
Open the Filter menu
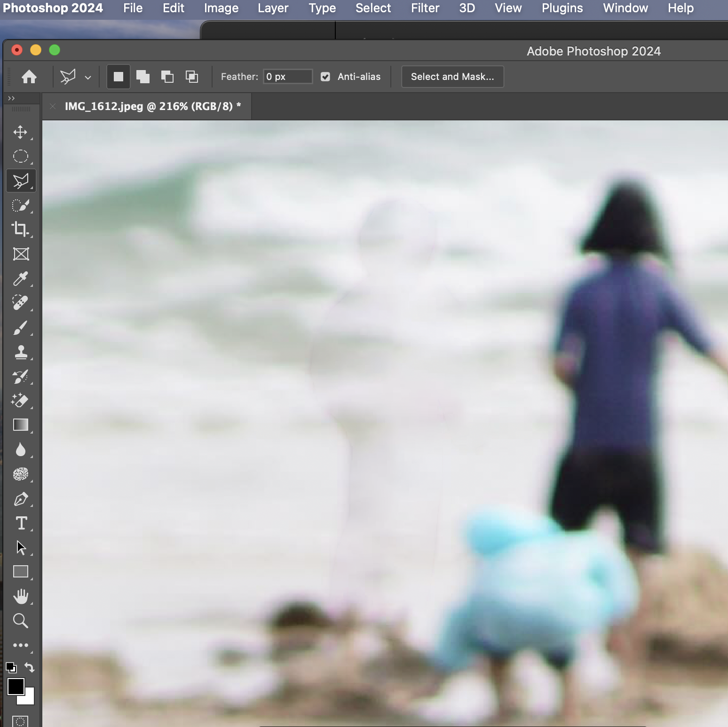425,8
